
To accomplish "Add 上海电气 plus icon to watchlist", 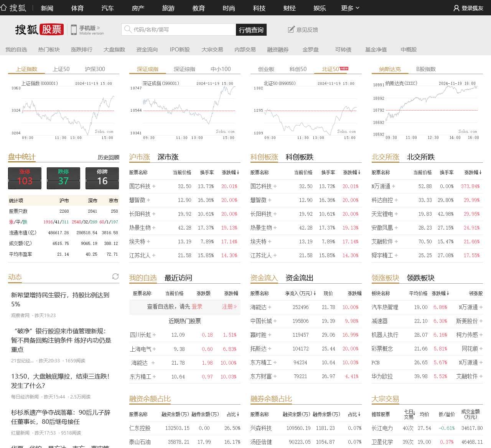I will [x=154, y=349].
